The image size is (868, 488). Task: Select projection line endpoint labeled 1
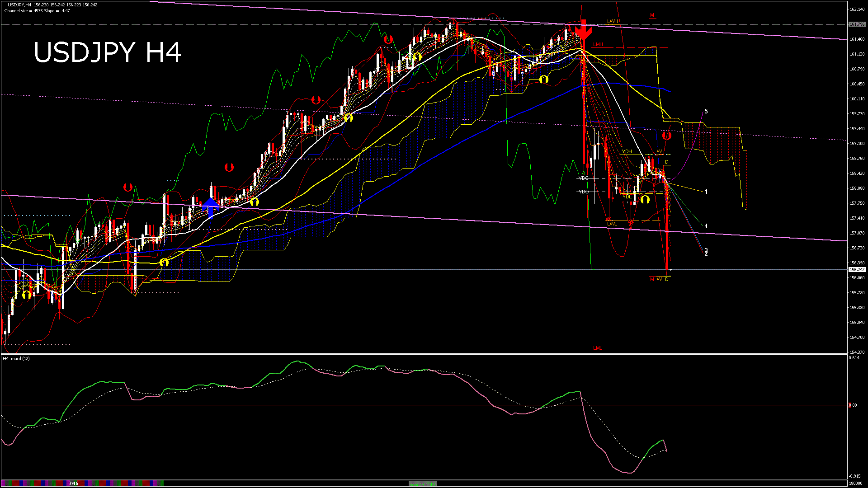pyautogui.click(x=706, y=192)
